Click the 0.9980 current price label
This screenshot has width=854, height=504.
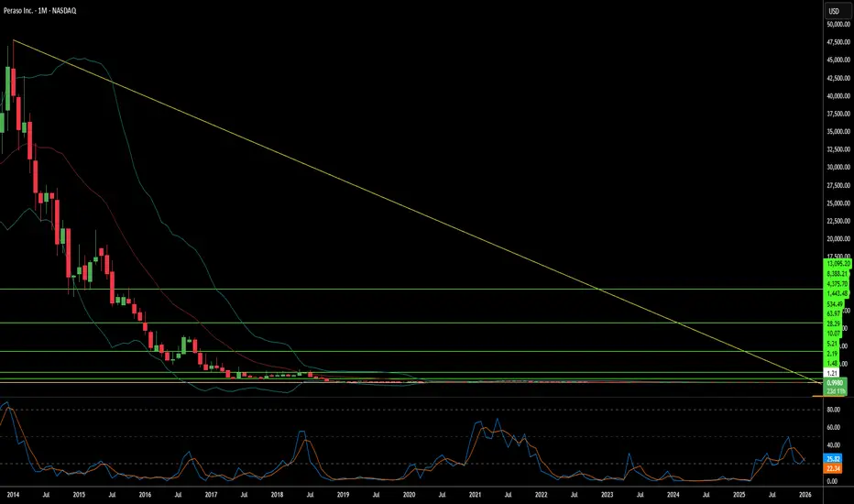coord(836,383)
